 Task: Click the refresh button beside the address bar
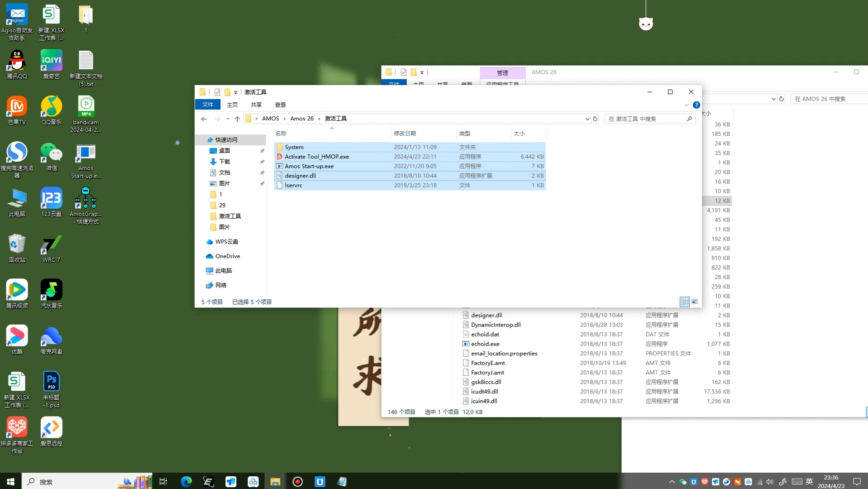pos(595,119)
